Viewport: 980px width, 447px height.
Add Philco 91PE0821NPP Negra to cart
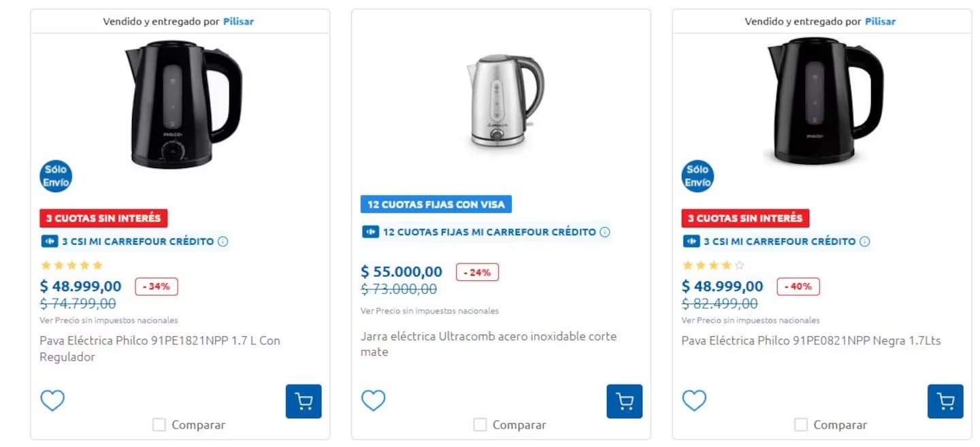click(945, 401)
